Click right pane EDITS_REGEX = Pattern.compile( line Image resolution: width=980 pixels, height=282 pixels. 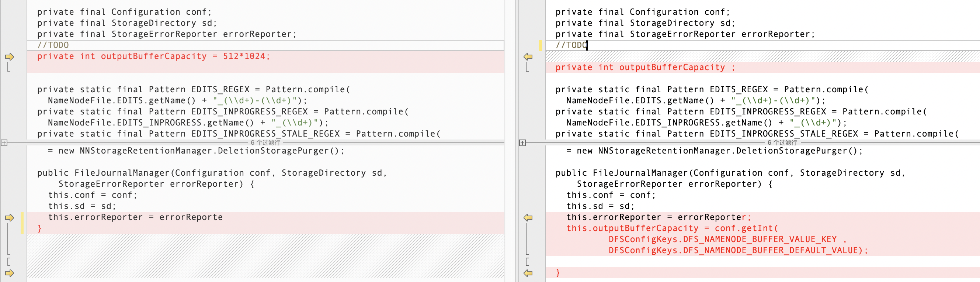click(712, 90)
